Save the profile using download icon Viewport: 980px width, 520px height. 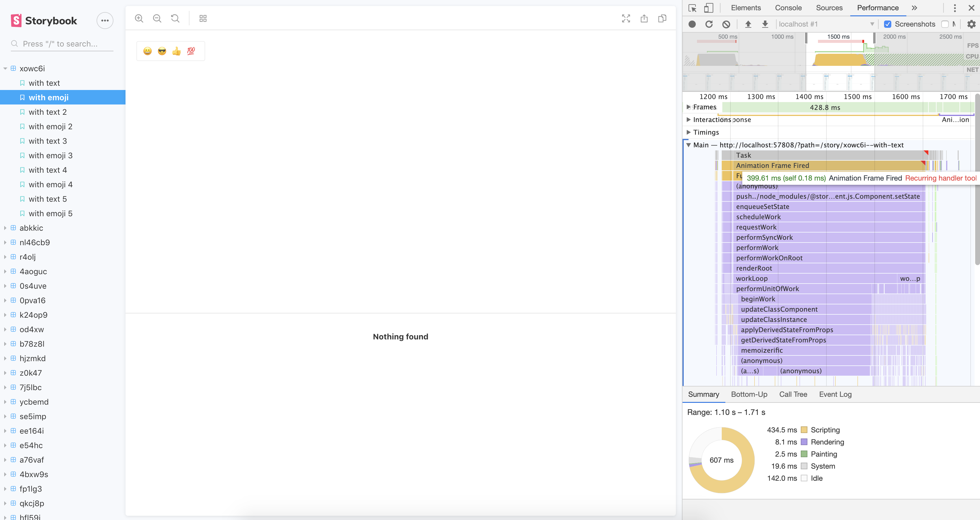pyautogui.click(x=765, y=24)
